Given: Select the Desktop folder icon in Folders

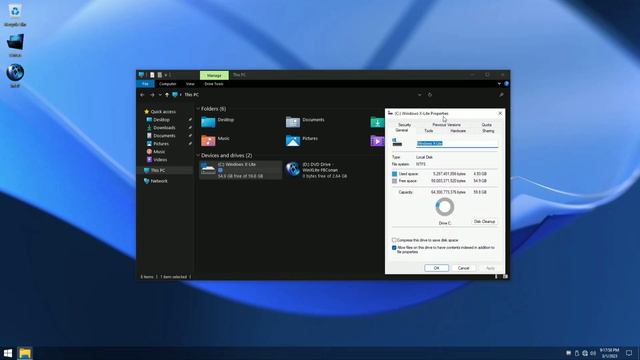Looking at the screenshot, I should pos(208,122).
